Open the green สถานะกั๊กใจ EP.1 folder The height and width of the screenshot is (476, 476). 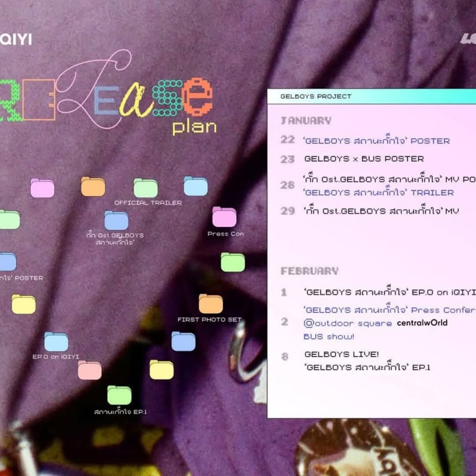pos(119,395)
